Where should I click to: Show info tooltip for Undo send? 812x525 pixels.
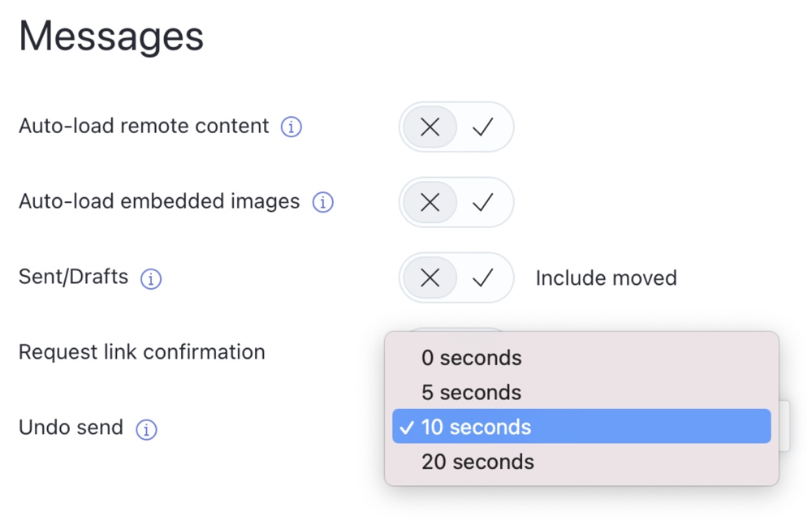point(146,430)
